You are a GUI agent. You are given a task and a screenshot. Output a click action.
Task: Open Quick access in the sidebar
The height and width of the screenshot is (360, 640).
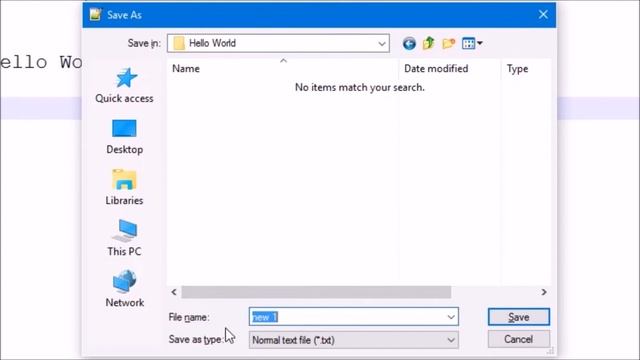pyautogui.click(x=124, y=85)
